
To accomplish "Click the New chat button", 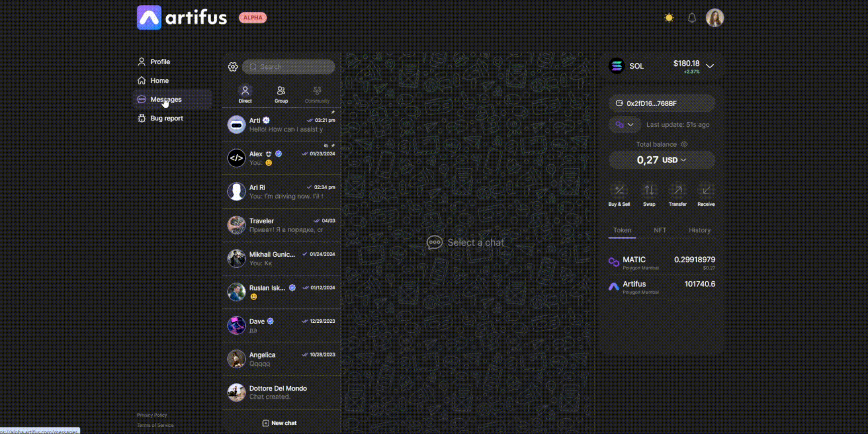I will coord(280,423).
